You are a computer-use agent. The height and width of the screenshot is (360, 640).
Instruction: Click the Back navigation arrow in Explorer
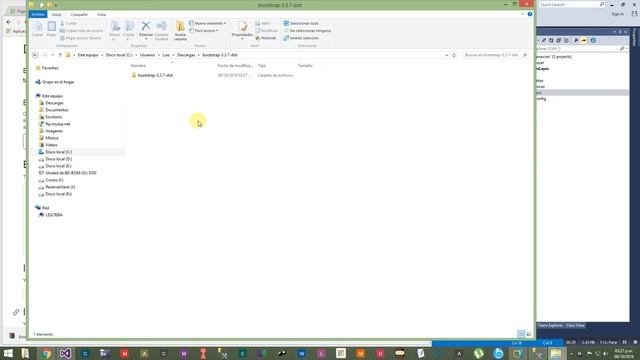tap(36, 55)
